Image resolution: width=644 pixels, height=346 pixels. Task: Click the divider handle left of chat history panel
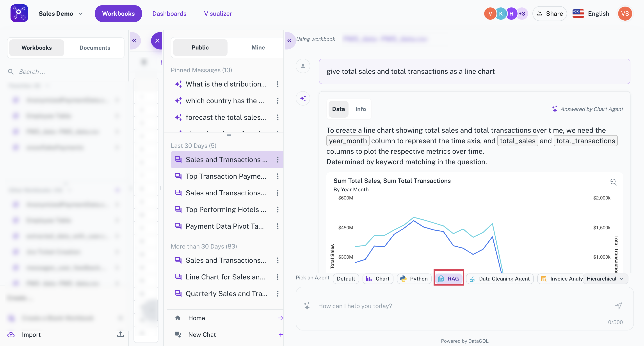[x=161, y=189]
